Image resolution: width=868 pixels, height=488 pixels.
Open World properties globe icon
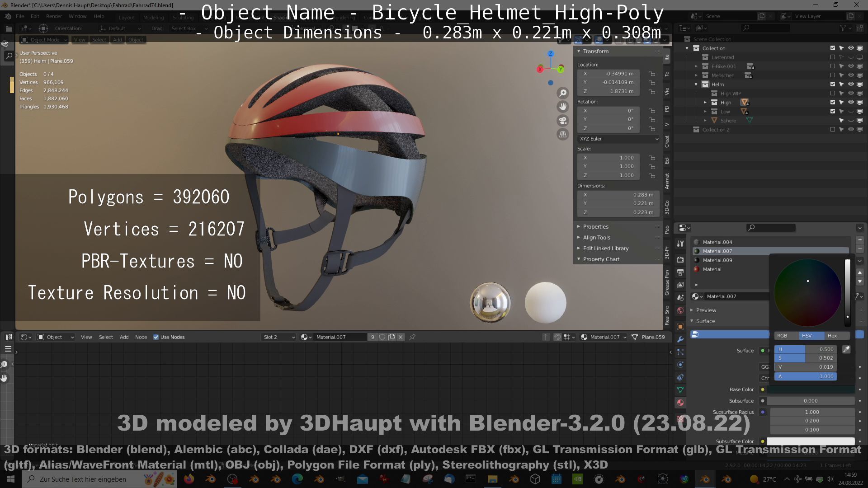(x=680, y=310)
